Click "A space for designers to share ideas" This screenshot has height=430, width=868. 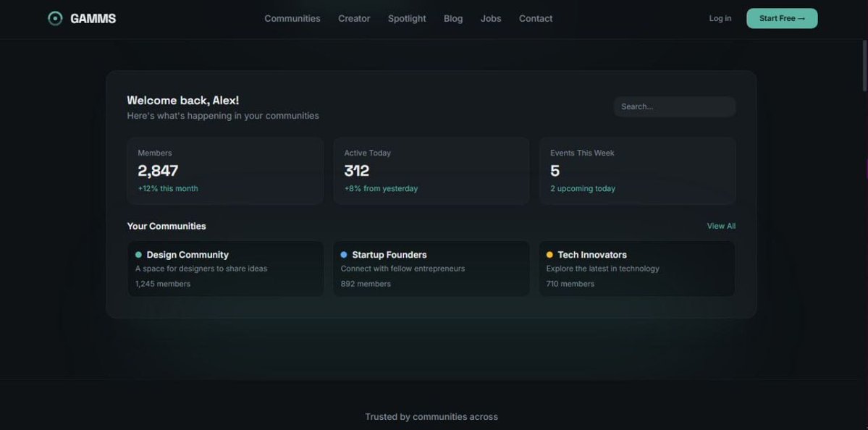(201, 269)
